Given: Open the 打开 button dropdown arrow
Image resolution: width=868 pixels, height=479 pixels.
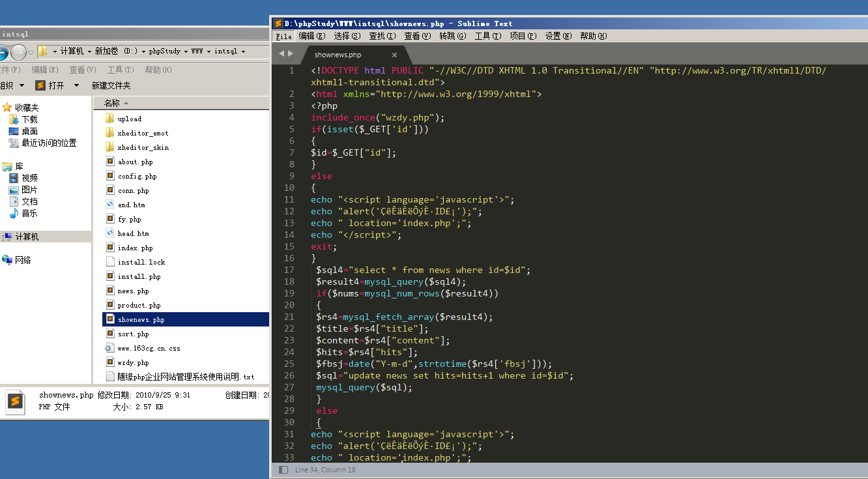Looking at the screenshot, I should point(76,85).
